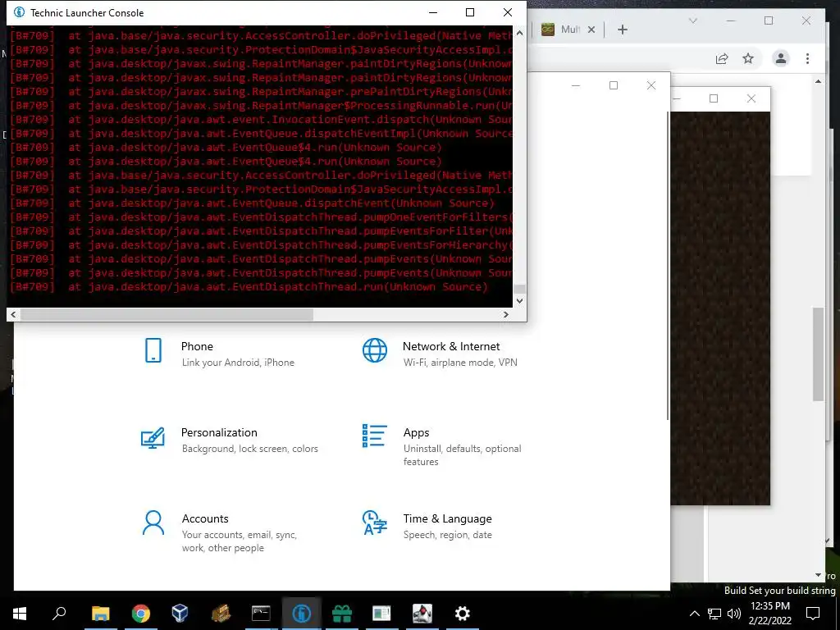Click the console's scroll left arrow

coord(13,314)
